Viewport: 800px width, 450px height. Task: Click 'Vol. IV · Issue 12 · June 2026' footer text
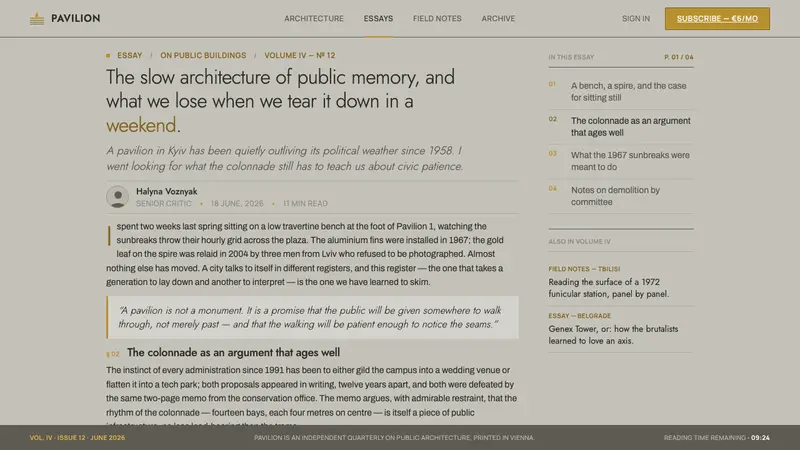tap(77, 438)
